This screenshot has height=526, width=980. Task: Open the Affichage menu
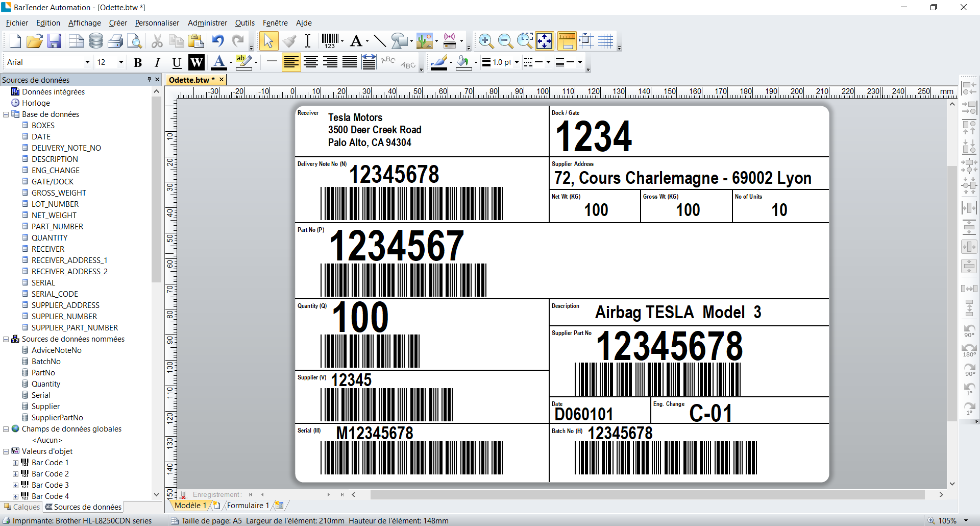tap(84, 23)
